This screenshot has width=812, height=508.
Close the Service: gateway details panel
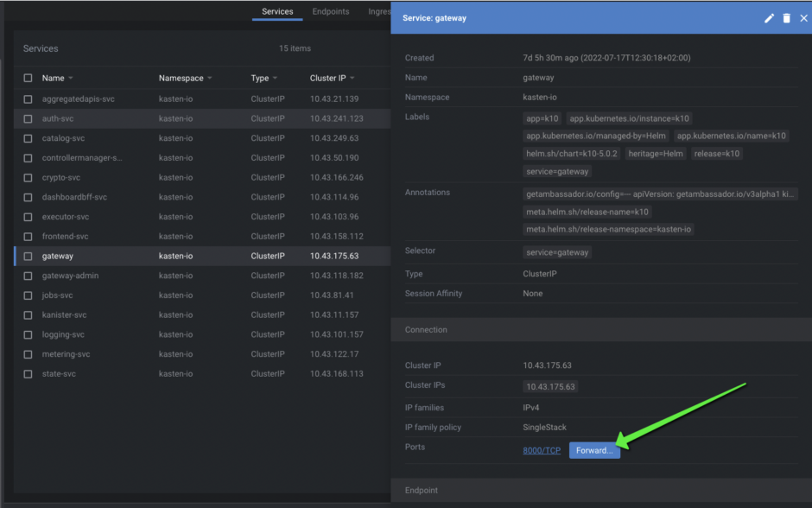(802, 18)
